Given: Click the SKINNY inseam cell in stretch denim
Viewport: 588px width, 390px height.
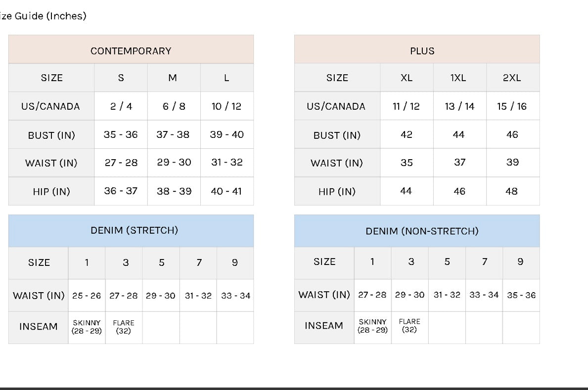Looking at the screenshot, I should [x=87, y=327].
